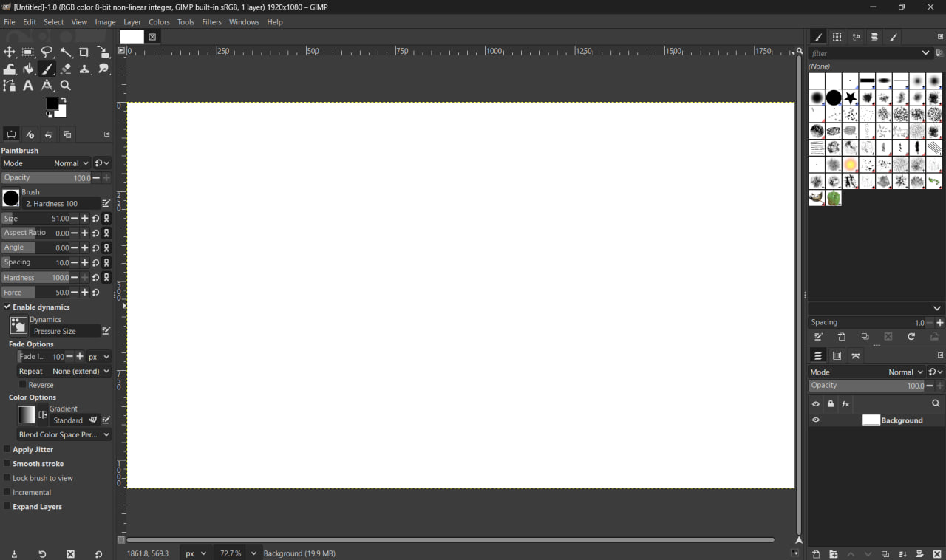Image resolution: width=946 pixels, height=560 pixels.
Task: Swap foreground and background colors
Action: coord(63,100)
